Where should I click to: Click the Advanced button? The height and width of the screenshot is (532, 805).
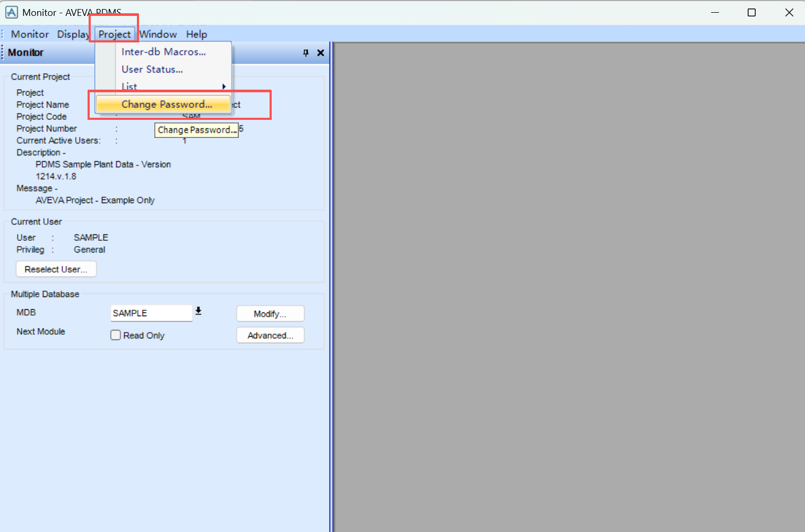[x=270, y=335]
